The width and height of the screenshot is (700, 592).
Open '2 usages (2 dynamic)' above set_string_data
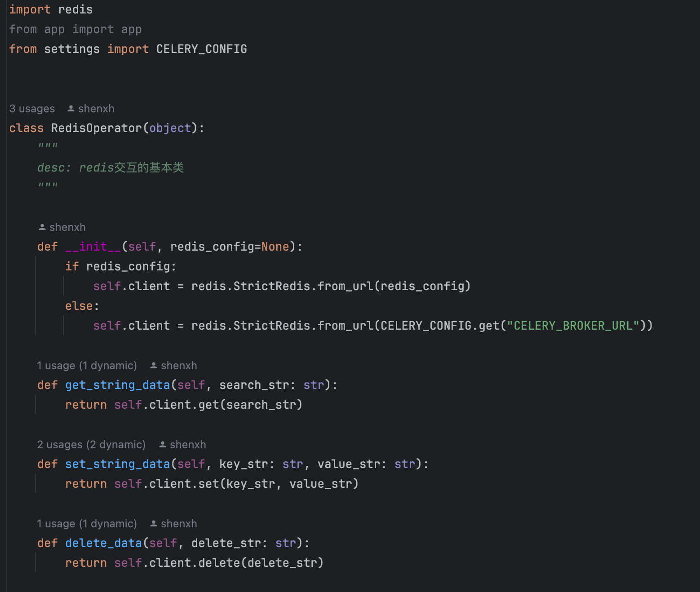tap(91, 445)
